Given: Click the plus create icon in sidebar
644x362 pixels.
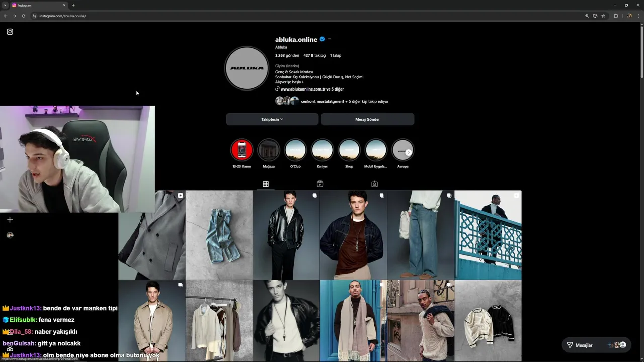Looking at the screenshot, I should click(x=10, y=220).
